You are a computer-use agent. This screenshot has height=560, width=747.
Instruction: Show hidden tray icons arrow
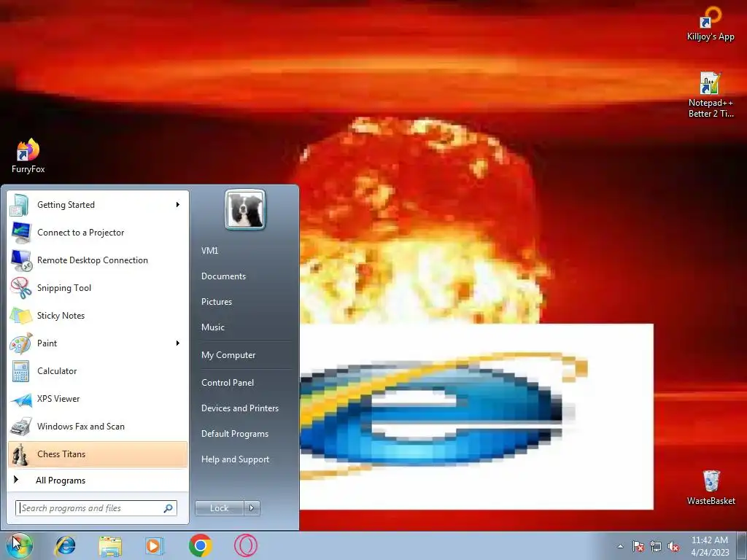tap(620, 546)
